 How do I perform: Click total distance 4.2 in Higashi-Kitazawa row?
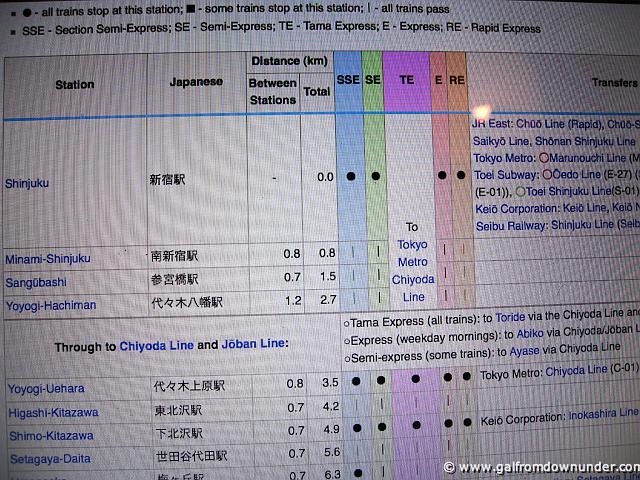(x=331, y=406)
